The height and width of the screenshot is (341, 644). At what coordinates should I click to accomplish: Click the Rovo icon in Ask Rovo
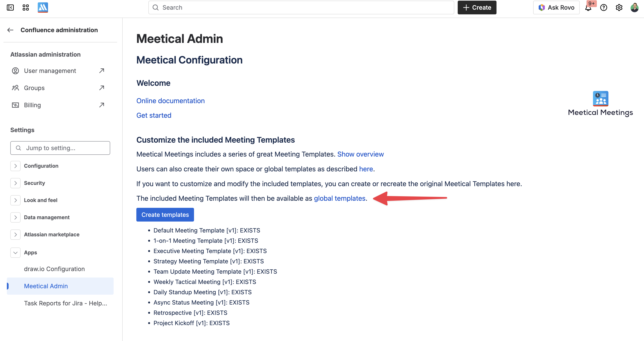click(x=542, y=8)
